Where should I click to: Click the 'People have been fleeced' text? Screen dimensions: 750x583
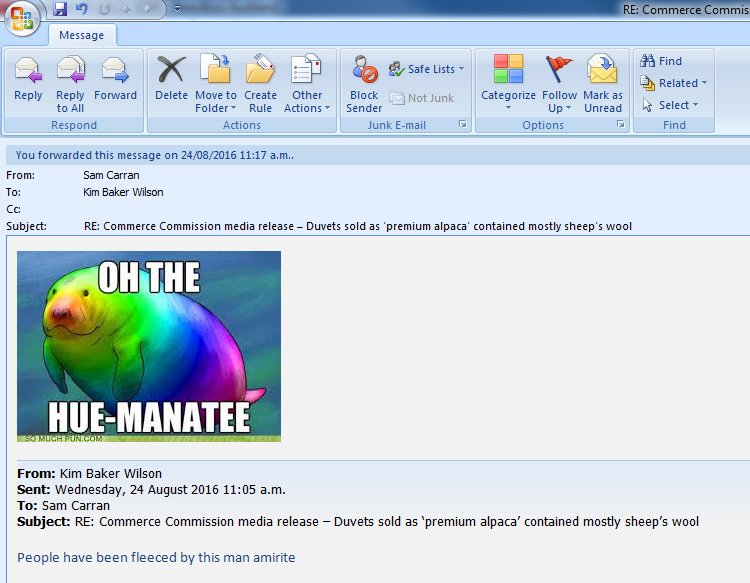click(x=156, y=558)
